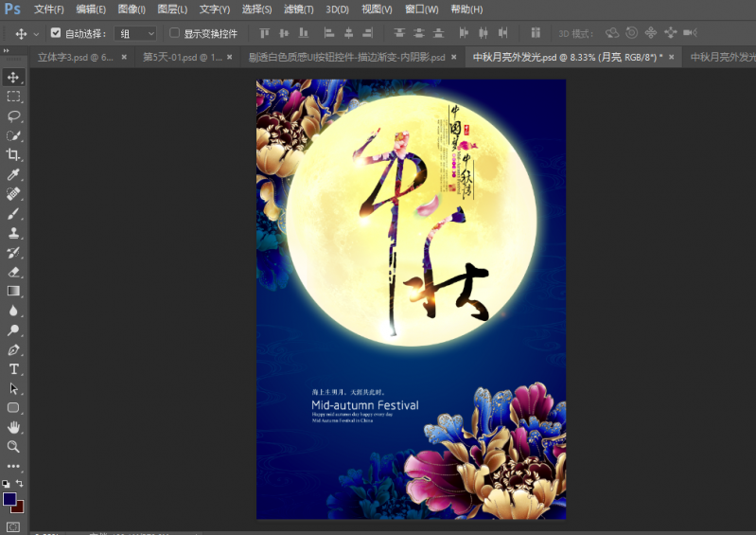
Task: Select the Rectangular Marquee tool
Action: coord(13,97)
